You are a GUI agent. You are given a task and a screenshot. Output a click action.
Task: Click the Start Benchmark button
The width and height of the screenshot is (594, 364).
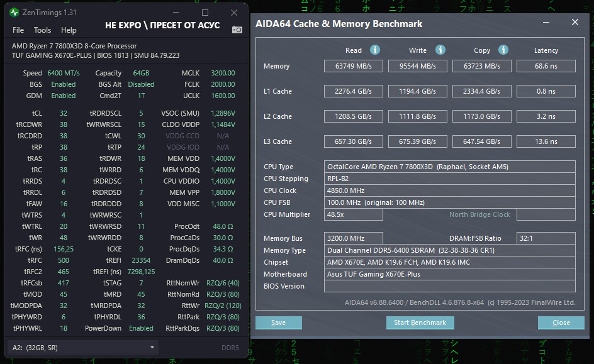(420, 323)
